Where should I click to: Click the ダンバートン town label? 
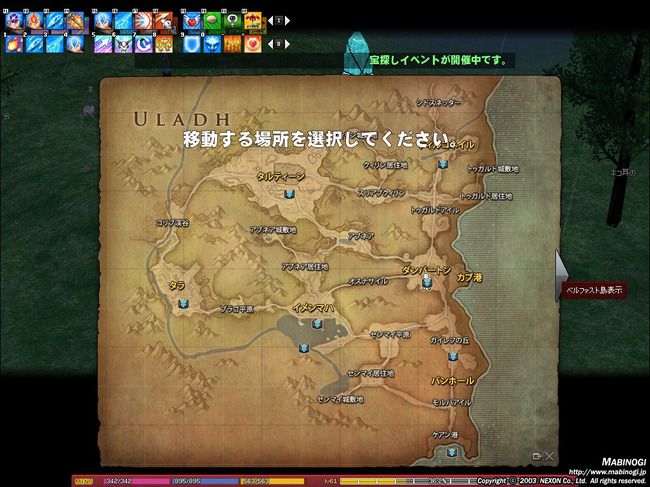tap(426, 270)
